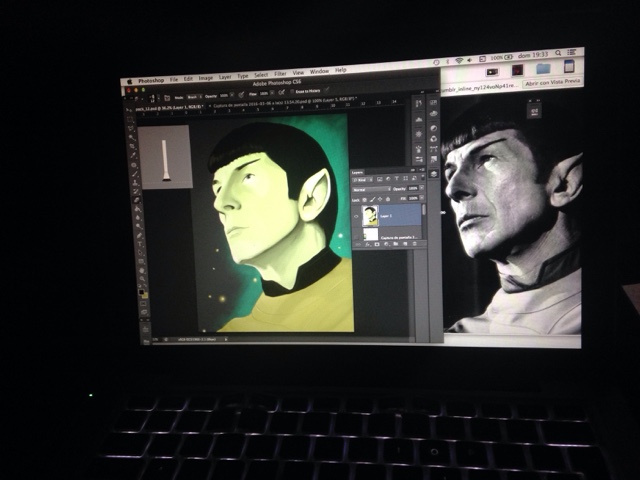Select the Brush tool in the toolbox
Image resolution: width=640 pixels, height=480 pixels.
[x=135, y=173]
